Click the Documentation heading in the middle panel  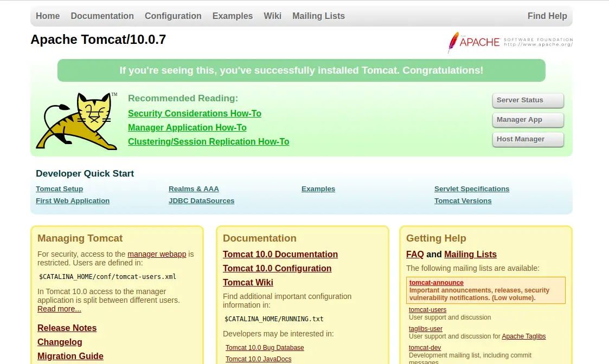[259, 238]
